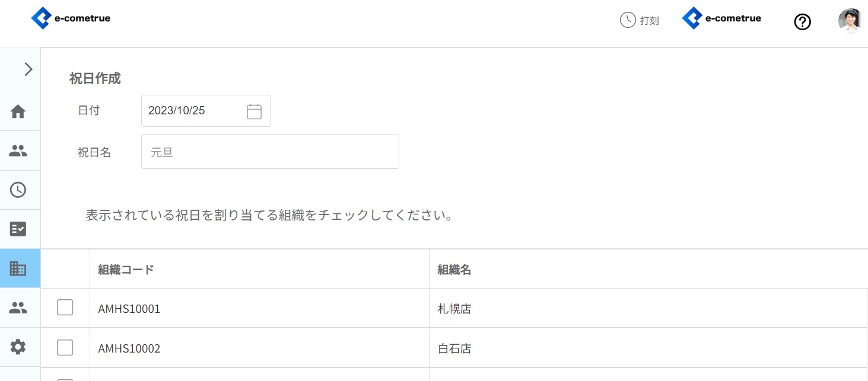The height and width of the screenshot is (381, 868).
Task: Check the box for AMHS10001 札幌店
Action: point(65,308)
